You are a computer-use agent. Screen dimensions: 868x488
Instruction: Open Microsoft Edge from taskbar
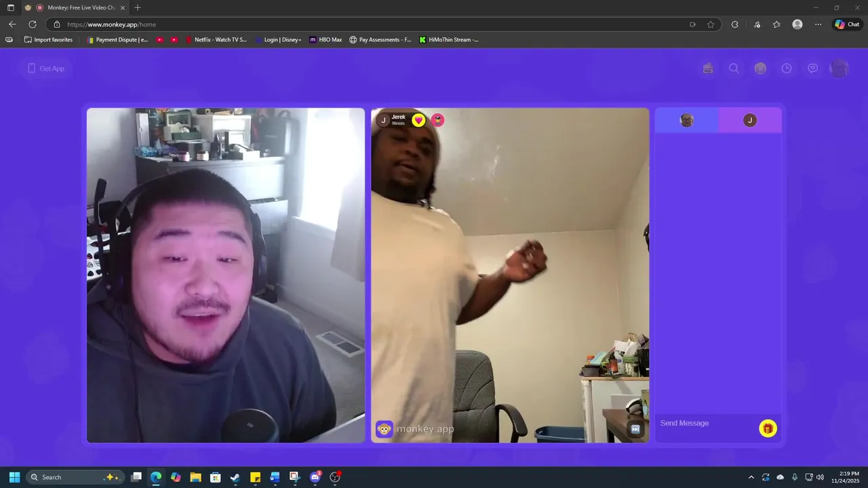coord(156,477)
